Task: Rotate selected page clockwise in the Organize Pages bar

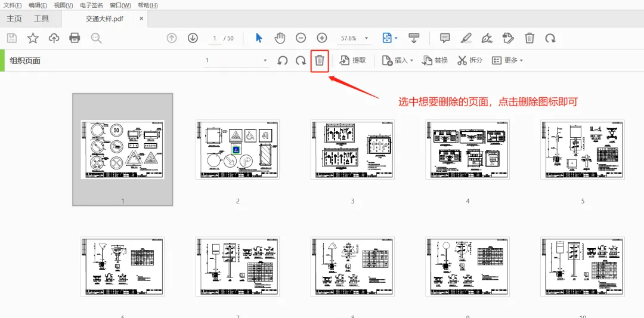Action: click(x=301, y=60)
